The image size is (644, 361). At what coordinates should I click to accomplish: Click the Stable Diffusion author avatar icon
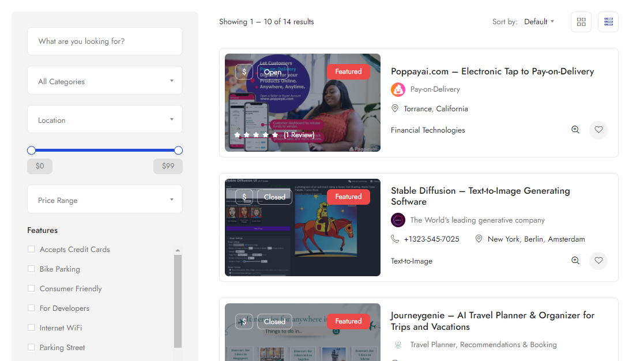(398, 220)
